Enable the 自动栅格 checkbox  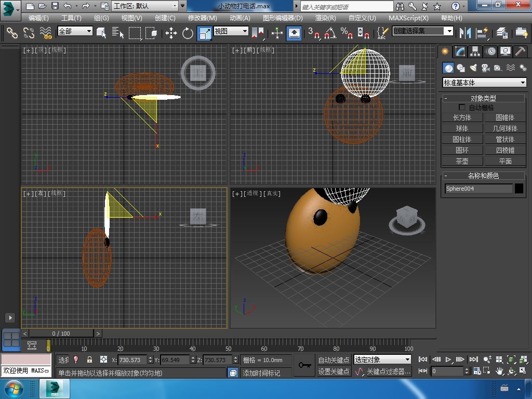coord(462,108)
